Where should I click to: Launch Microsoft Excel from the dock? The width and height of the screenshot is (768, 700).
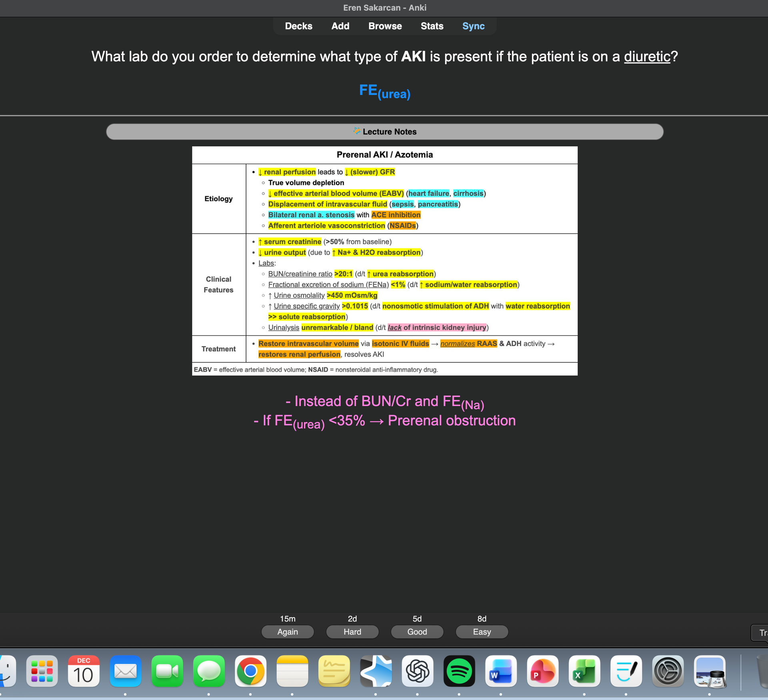[584, 672]
